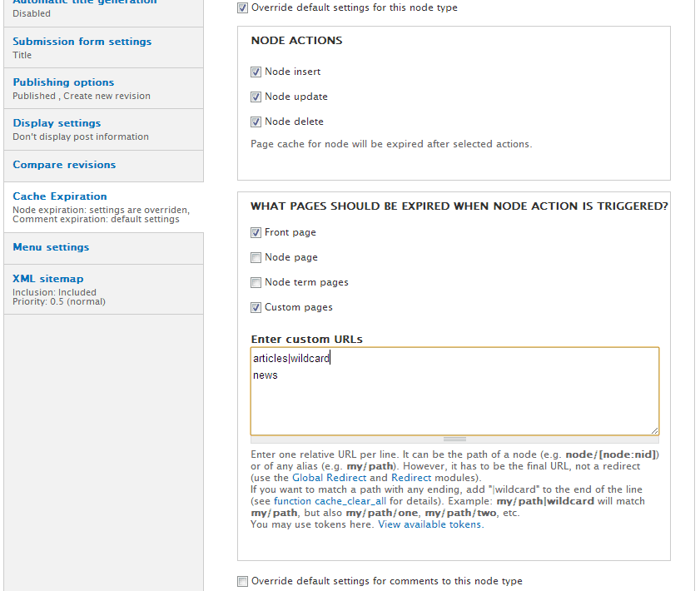Select the Display settings tab

pyautogui.click(x=57, y=123)
